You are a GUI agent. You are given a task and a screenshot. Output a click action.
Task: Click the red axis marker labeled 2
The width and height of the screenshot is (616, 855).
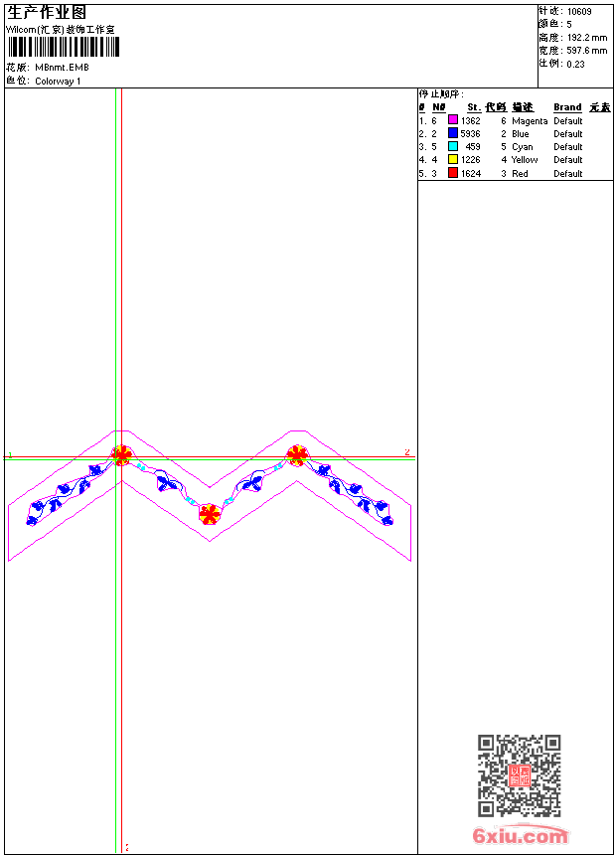407,452
